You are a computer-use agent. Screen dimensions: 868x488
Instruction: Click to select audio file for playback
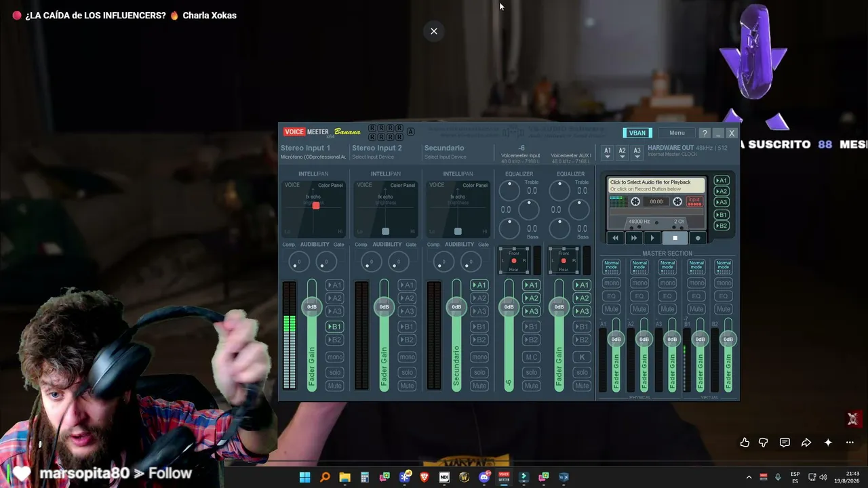tap(656, 186)
